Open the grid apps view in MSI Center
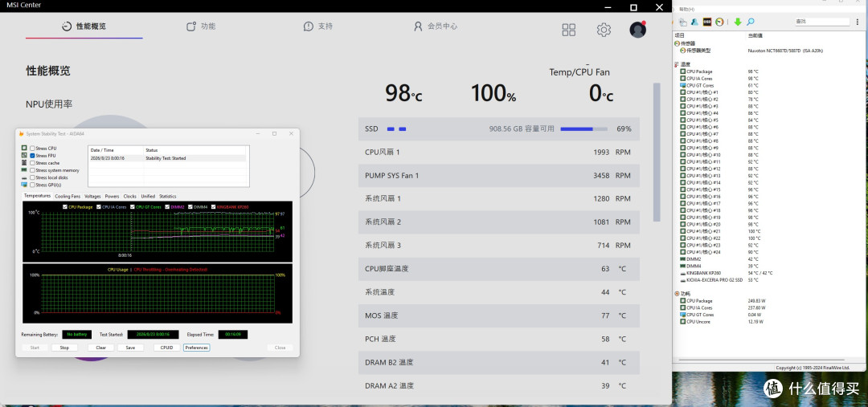This screenshot has width=868, height=407. click(568, 30)
